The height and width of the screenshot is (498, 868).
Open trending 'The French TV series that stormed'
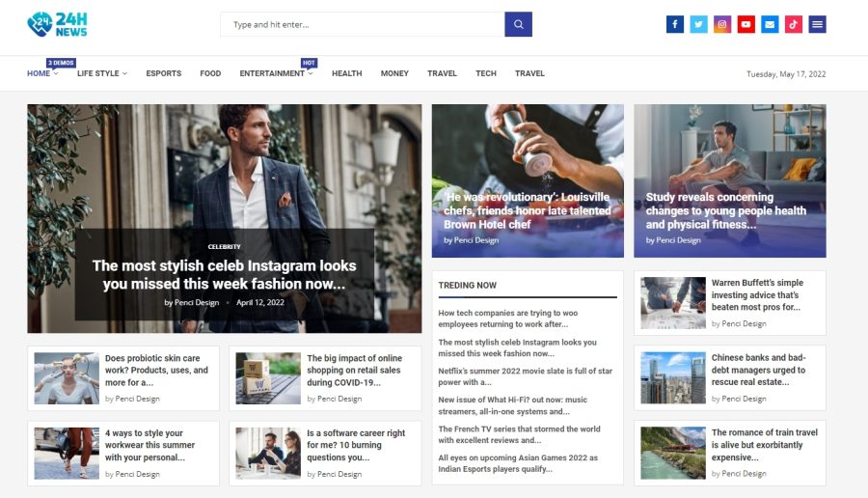tap(519, 434)
